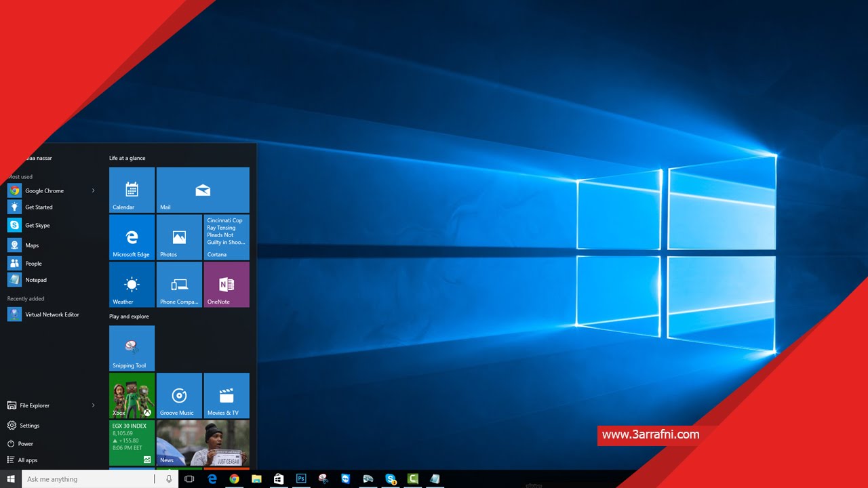This screenshot has height=488, width=868.
Task: Open the Mail tile
Action: 203,190
